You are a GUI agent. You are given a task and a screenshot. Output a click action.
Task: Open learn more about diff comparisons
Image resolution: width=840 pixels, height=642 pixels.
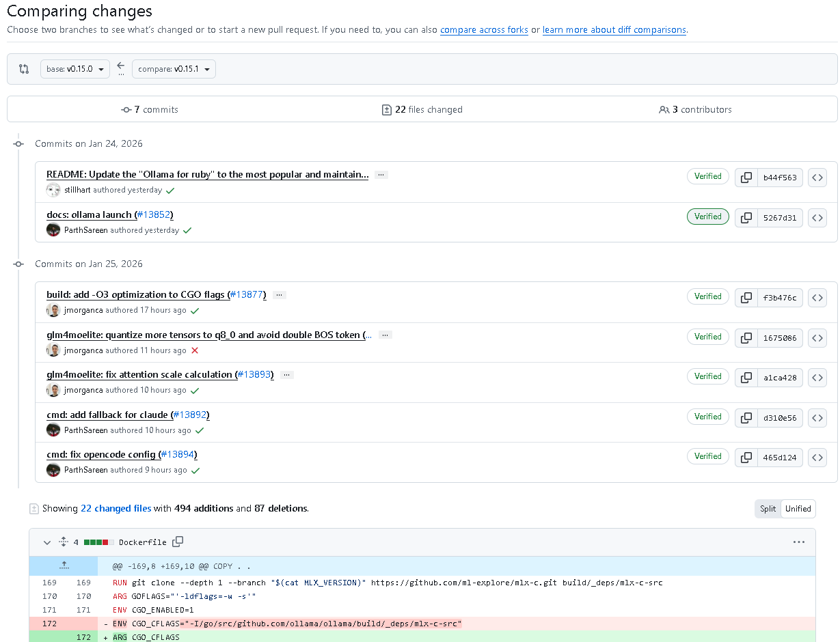click(614, 30)
